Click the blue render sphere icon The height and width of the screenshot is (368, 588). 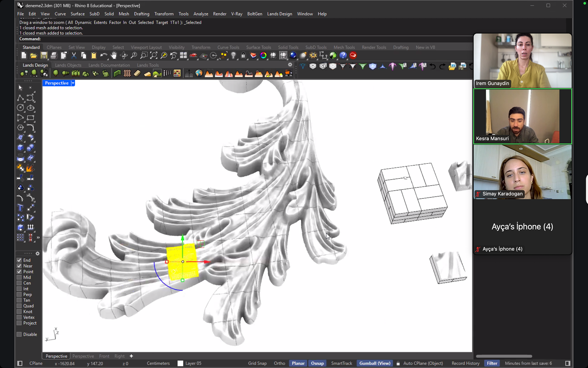point(293,56)
